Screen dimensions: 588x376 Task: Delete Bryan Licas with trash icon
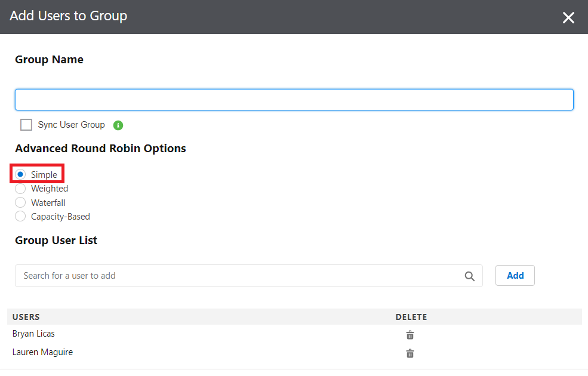[410, 335]
